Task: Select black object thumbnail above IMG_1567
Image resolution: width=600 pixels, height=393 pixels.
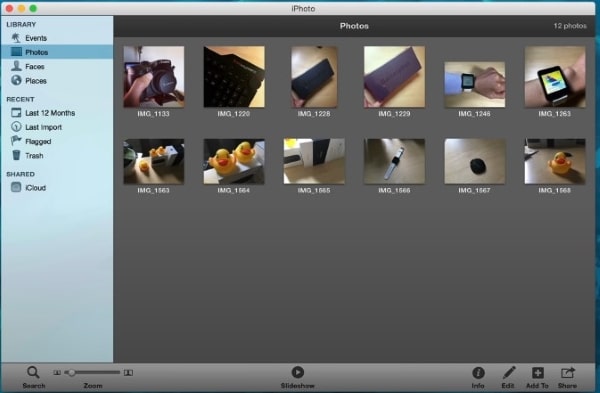Action: (x=474, y=161)
